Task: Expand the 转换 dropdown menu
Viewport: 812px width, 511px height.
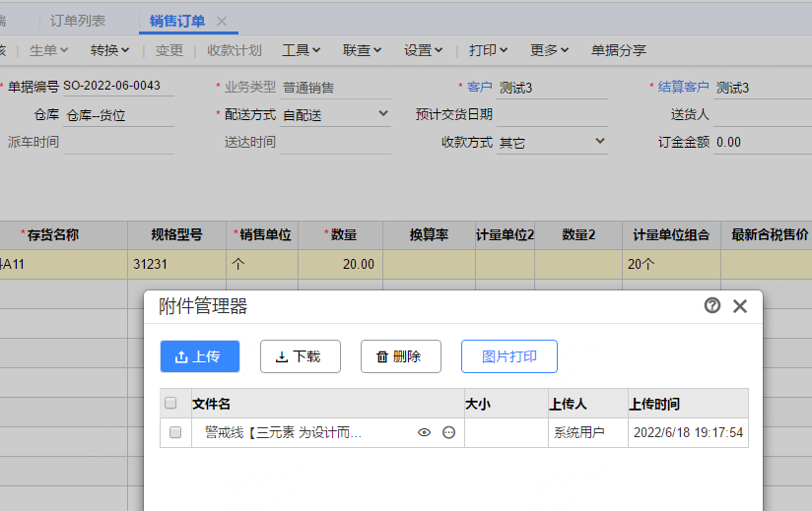Action: (x=109, y=50)
